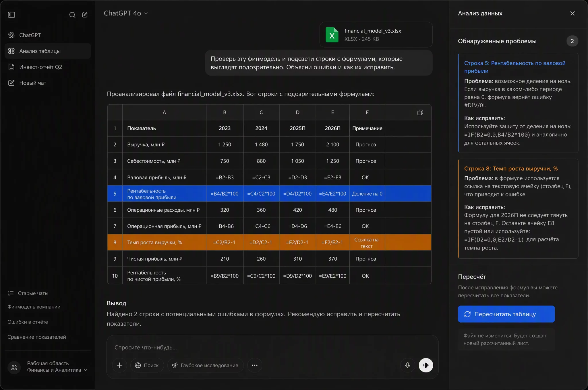The height and width of the screenshot is (390, 588).
Task: Open the financial_model_v3.xlsx attachment
Action: (x=376, y=35)
